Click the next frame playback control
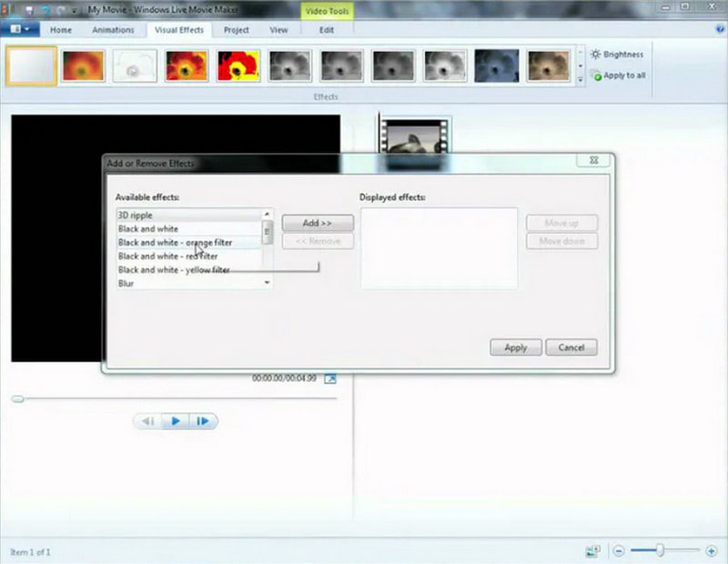The width and height of the screenshot is (728, 564). tap(201, 421)
